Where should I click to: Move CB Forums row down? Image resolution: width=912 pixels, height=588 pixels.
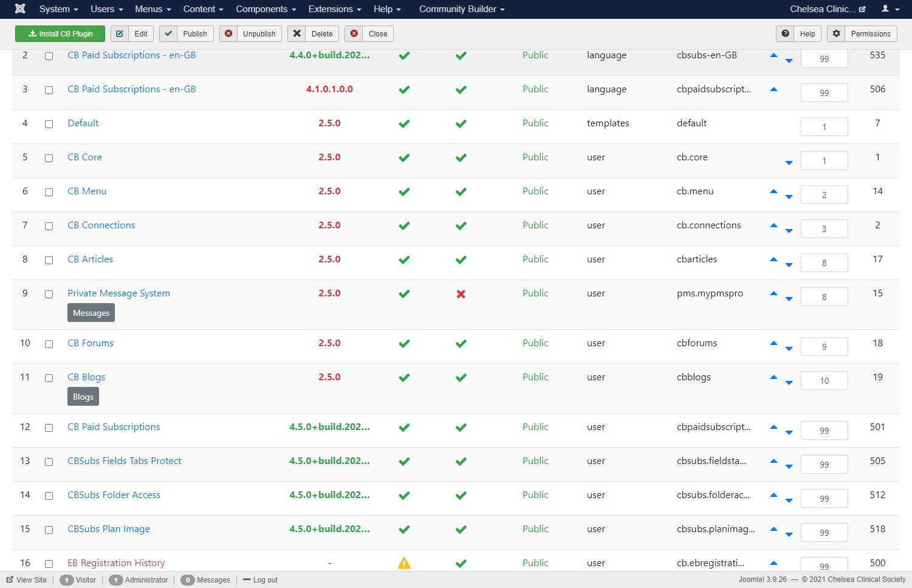(789, 349)
